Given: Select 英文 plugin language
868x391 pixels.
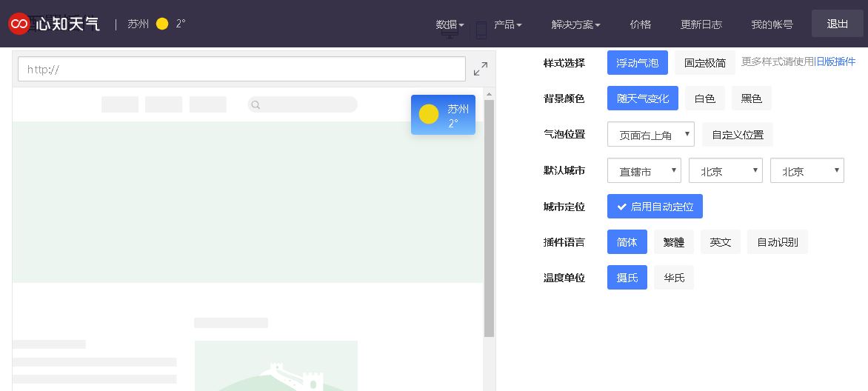Looking at the screenshot, I should (720, 242).
